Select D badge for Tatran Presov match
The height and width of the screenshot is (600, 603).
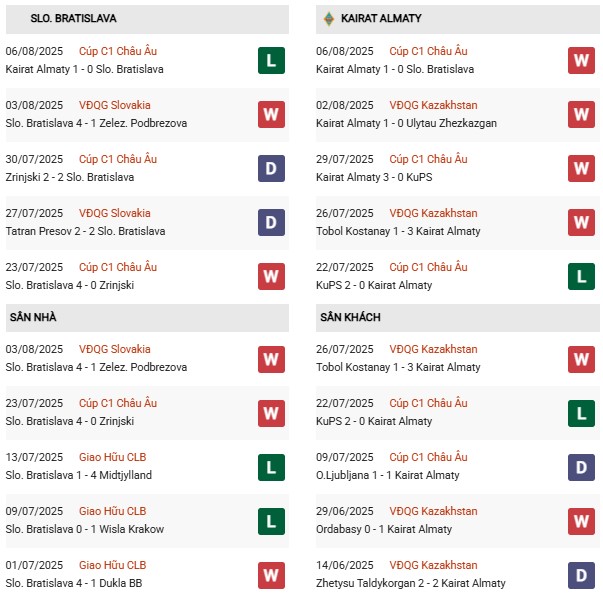click(270, 222)
